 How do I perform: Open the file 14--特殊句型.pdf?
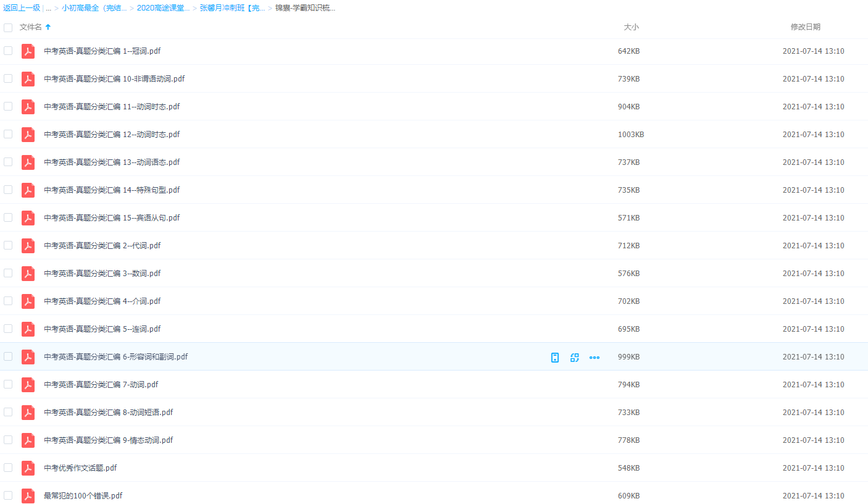tap(112, 190)
